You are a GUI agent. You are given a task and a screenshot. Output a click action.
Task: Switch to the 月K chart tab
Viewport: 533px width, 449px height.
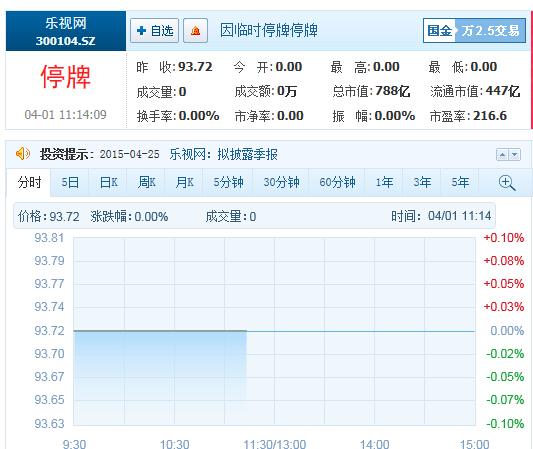click(x=185, y=183)
